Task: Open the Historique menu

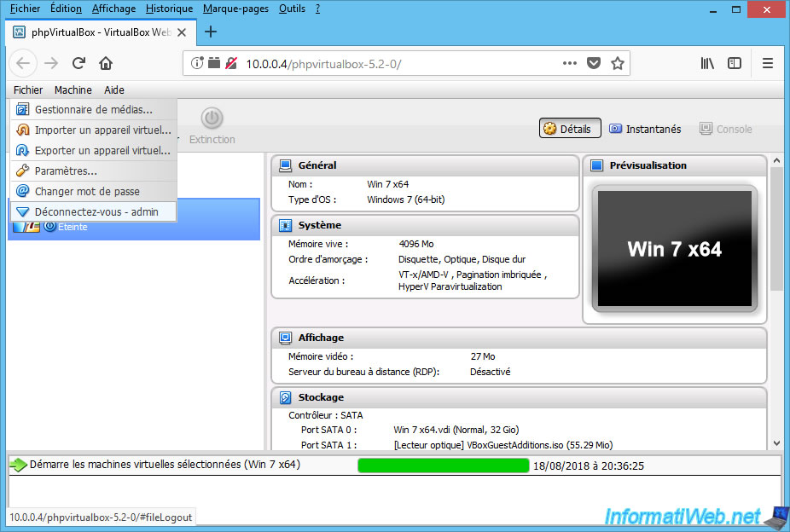Action: coord(169,9)
